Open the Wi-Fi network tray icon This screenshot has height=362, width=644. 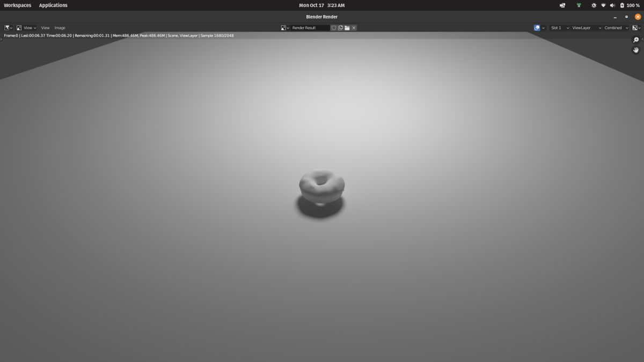pos(603,5)
